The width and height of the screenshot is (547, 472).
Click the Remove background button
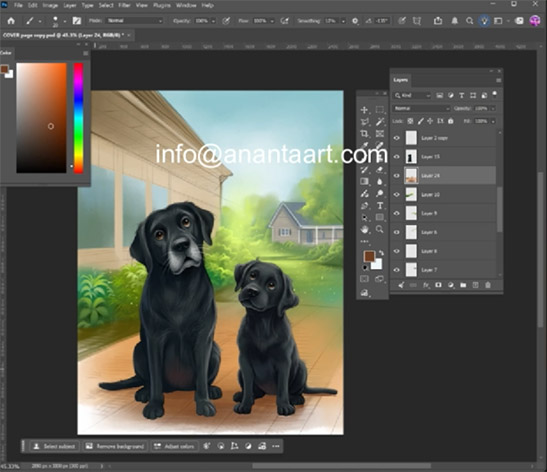click(115, 446)
